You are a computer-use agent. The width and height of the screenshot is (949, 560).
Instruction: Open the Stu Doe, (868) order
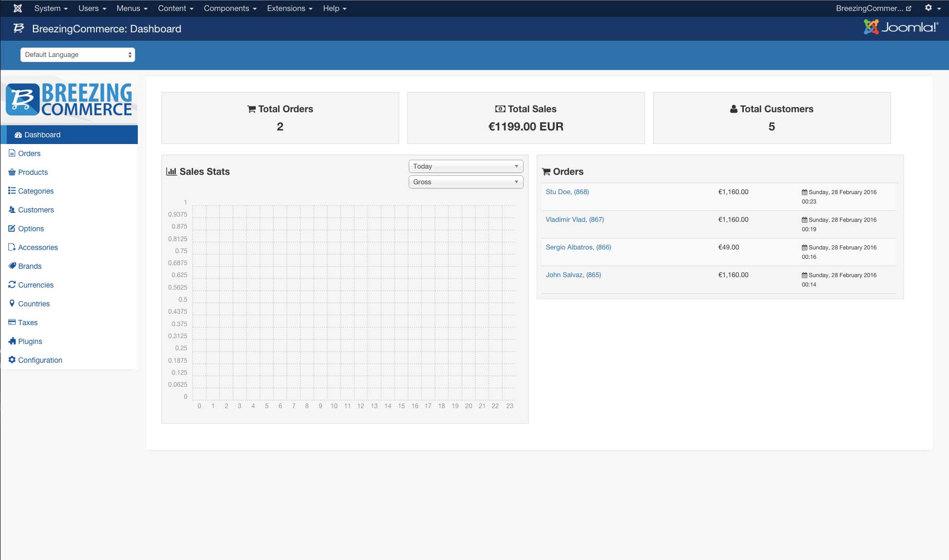click(x=567, y=192)
